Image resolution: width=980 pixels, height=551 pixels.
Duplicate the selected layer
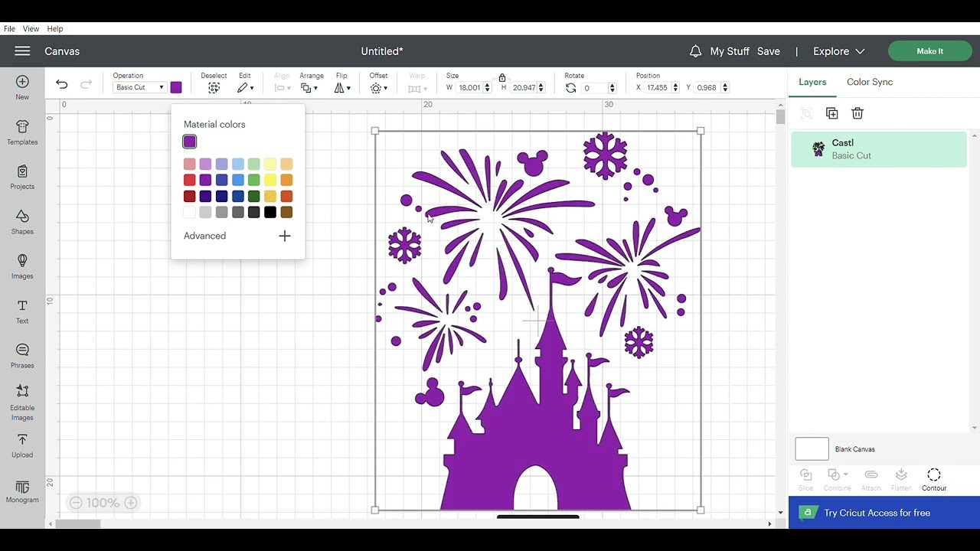pos(832,113)
